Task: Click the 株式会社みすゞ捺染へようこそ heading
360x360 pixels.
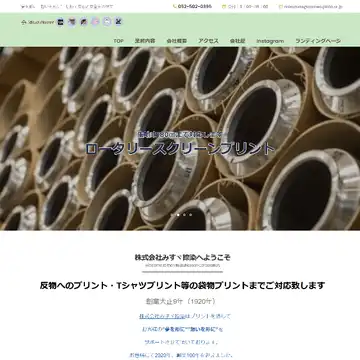Action: [x=183, y=257]
